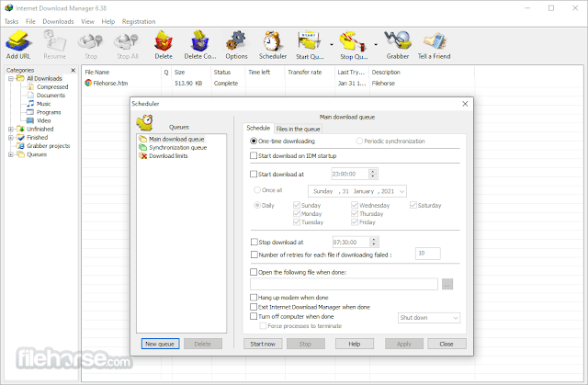This screenshot has width=588, height=385.
Task: Select the Programs category
Action: pos(49,112)
